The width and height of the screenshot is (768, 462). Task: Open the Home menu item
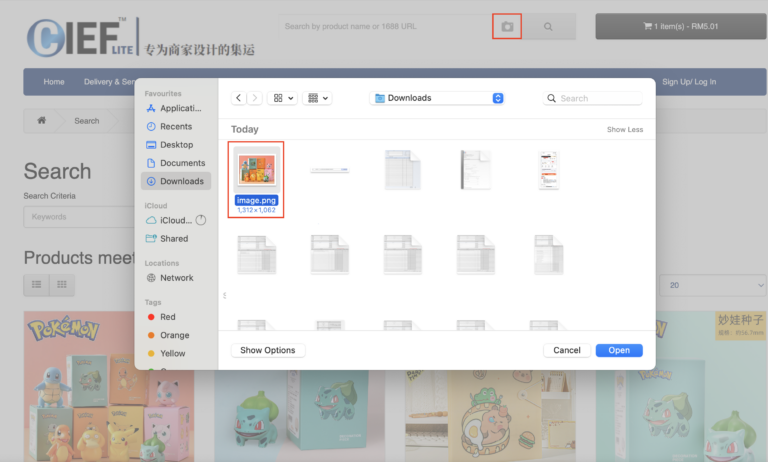pos(54,82)
